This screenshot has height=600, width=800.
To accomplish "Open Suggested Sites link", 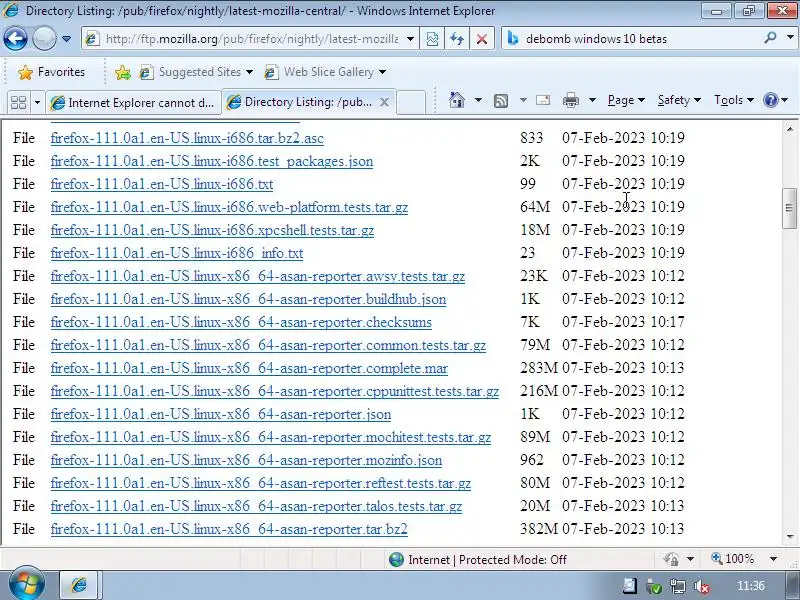I will click(196, 72).
